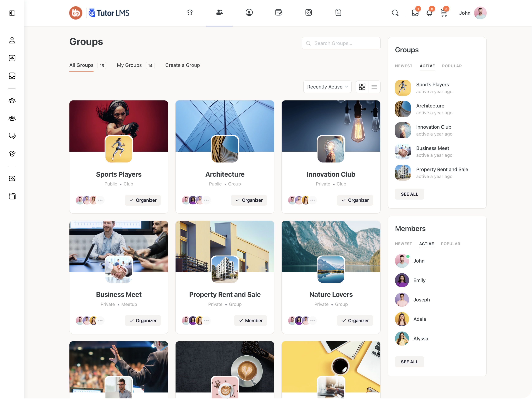Open the Recently Active sort dropdown

[x=327, y=87]
